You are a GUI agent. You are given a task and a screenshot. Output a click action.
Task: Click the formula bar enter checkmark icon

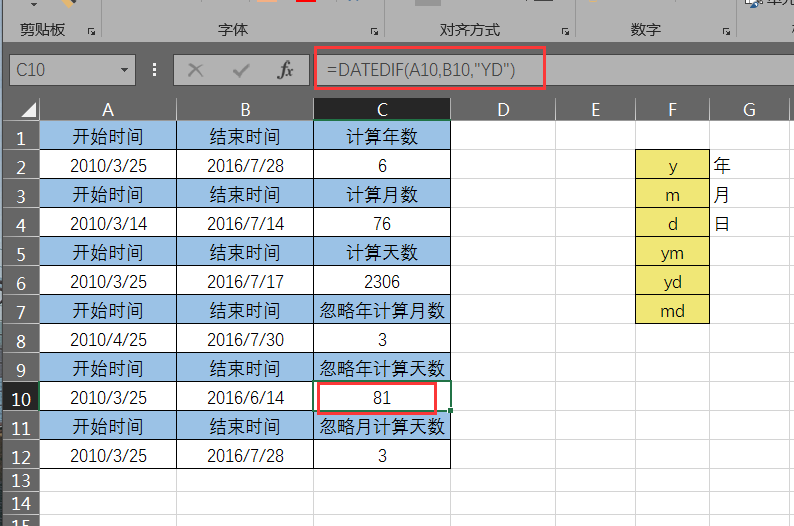pos(241,70)
